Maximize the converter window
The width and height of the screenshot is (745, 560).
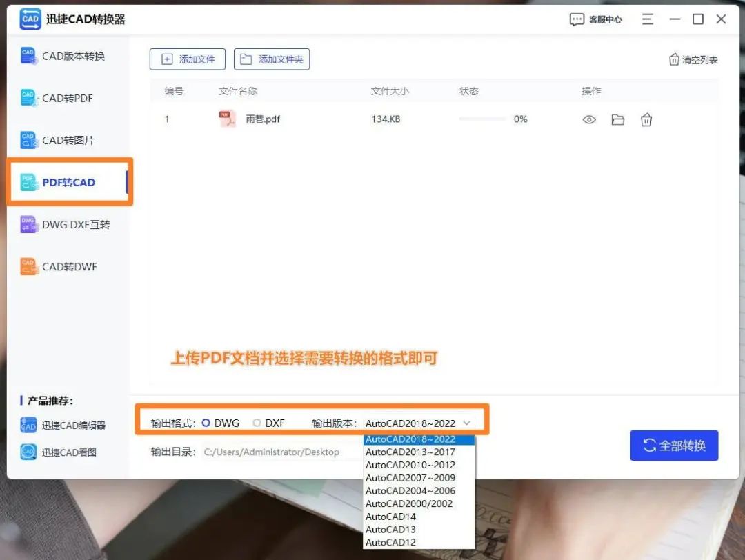pos(698,19)
